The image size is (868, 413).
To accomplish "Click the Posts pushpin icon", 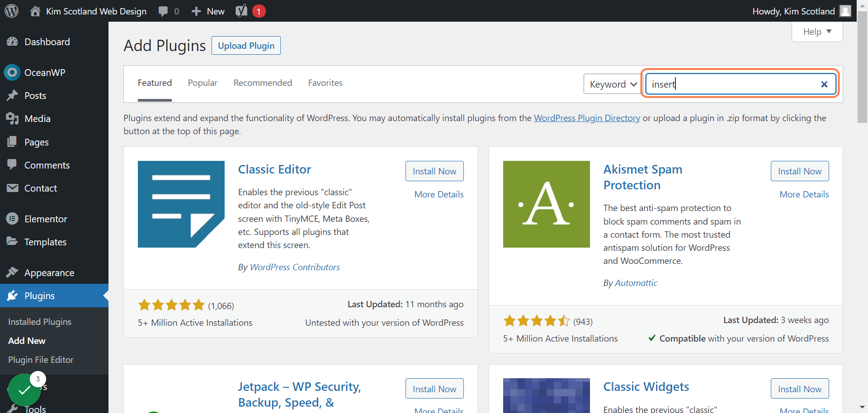I will coord(12,95).
